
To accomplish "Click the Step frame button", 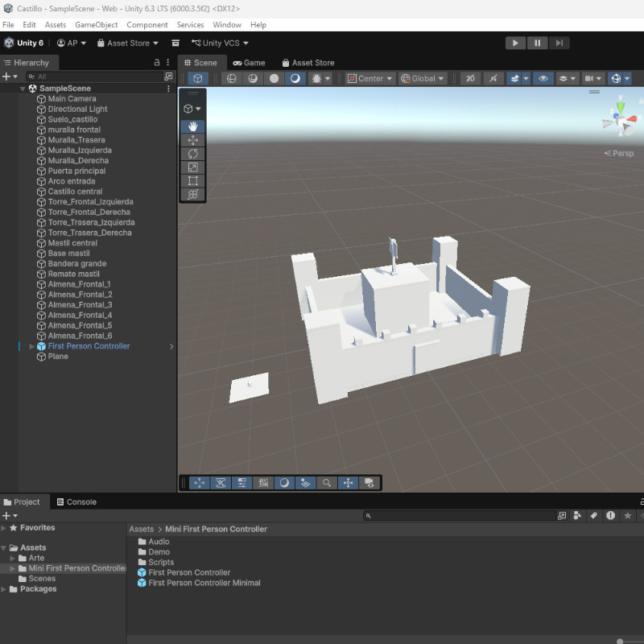I will pyautogui.click(x=559, y=43).
